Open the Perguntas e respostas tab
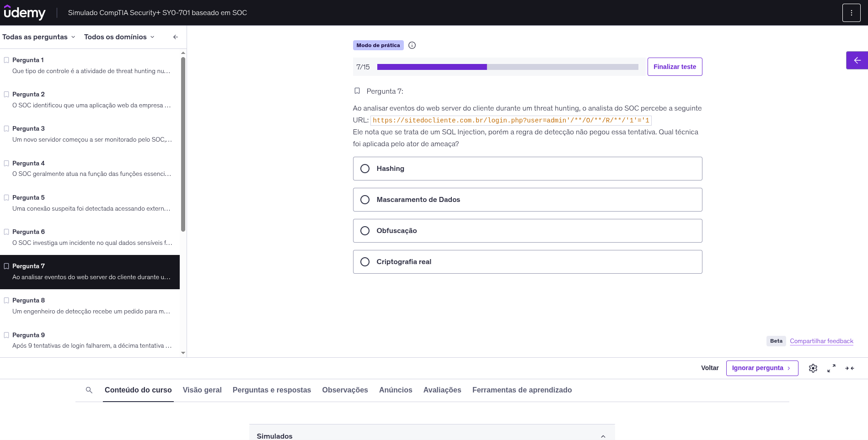Viewport: 868px width, 440px height. pyautogui.click(x=272, y=390)
